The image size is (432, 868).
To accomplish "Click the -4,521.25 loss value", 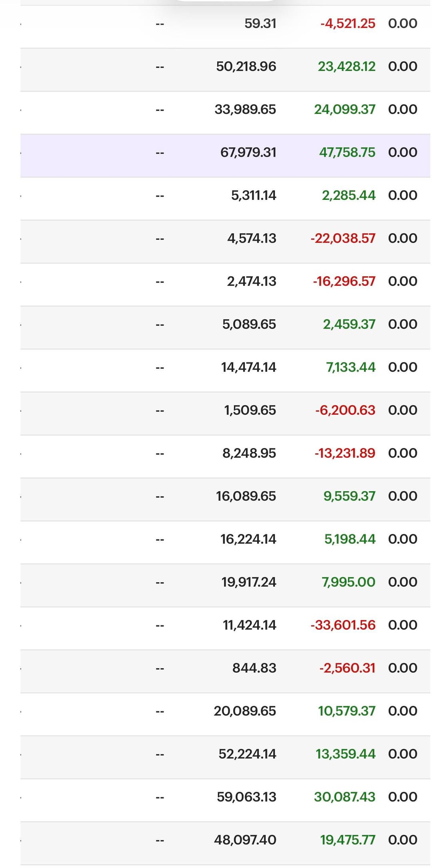I will (x=348, y=24).
